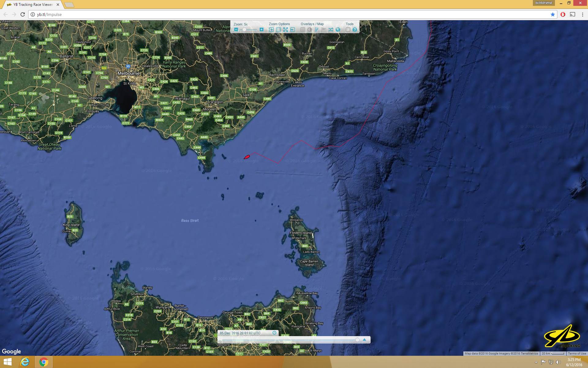Click the globe map type icon
588x368 pixels.
click(x=338, y=30)
